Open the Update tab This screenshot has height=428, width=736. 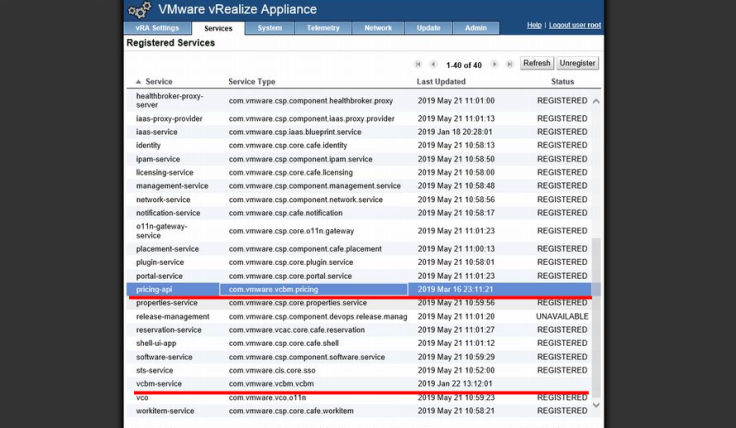(429, 28)
